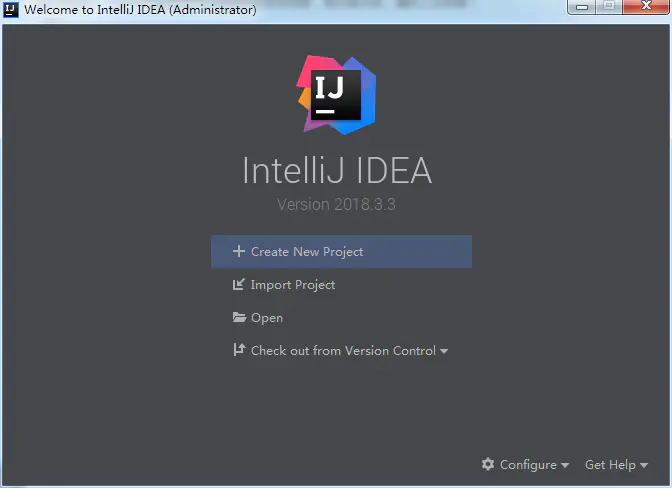
Task: Select the Open option
Action: click(267, 318)
